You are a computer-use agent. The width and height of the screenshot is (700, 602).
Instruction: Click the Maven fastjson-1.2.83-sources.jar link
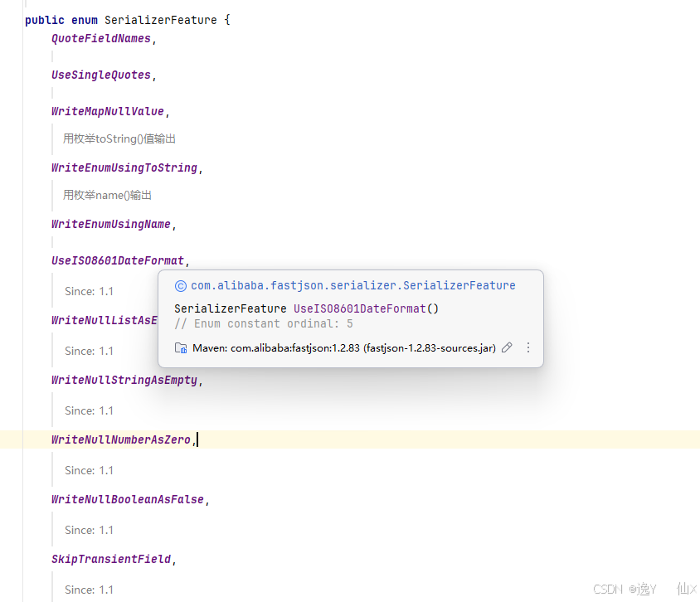341,347
